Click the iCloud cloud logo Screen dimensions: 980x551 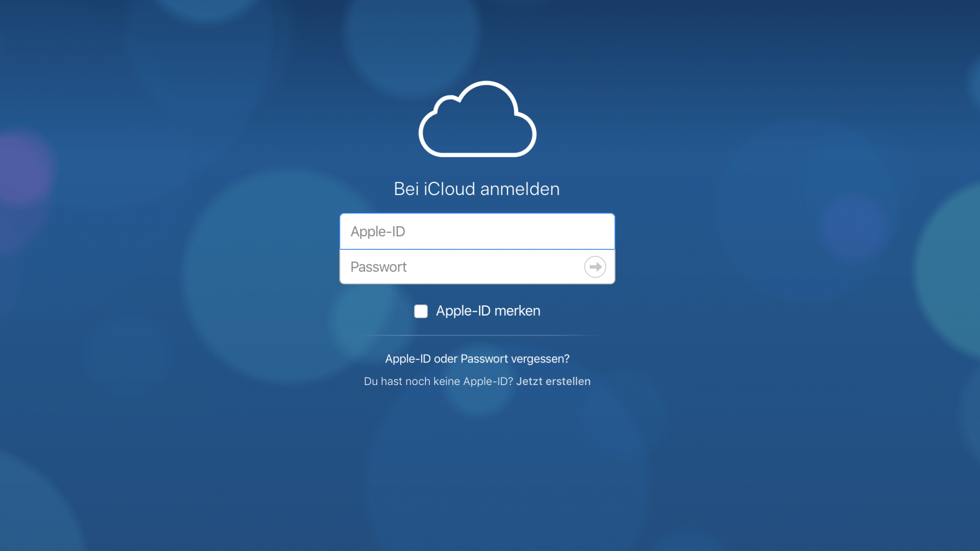pos(477,119)
